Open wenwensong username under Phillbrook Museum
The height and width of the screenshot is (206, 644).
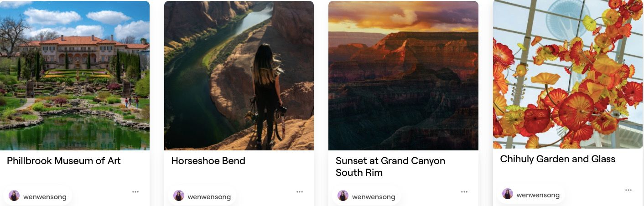pos(45,197)
